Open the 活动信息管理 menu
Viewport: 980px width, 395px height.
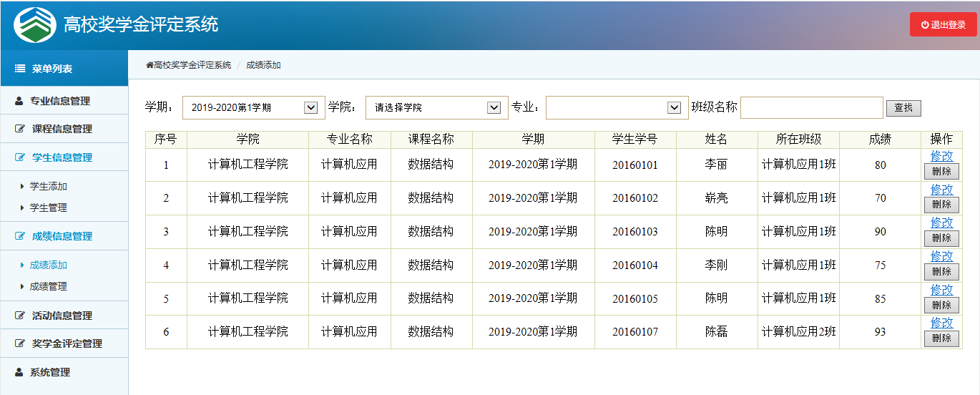point(64,316)
